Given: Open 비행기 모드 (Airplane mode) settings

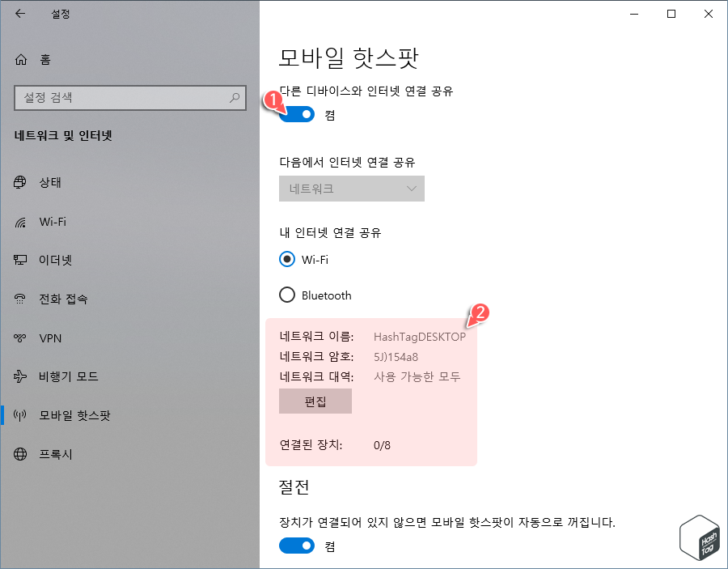Looking at the screenshot, I should 19,376.
